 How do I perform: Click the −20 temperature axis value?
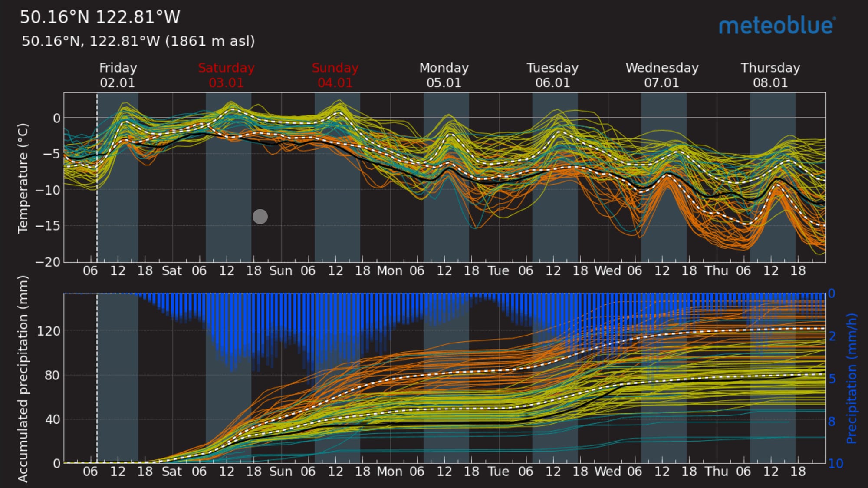tap(48, 262)
